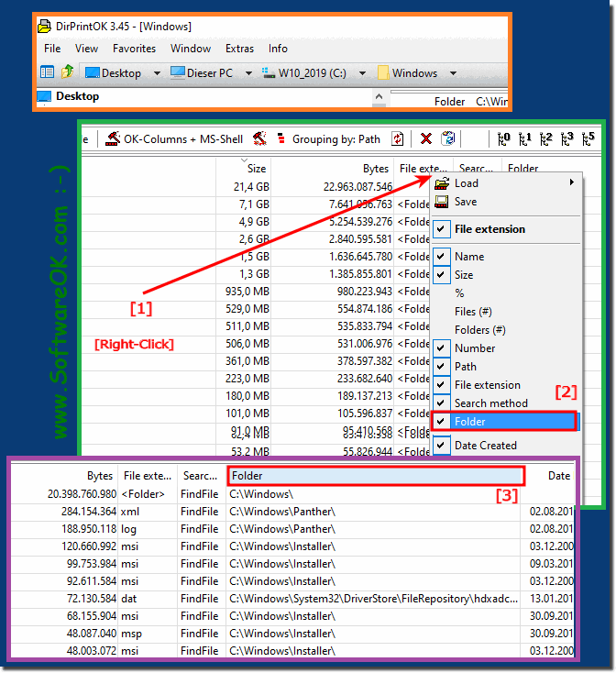The image size is (616, 673).
Task: Click the Load folder icon in context menu
Action: coord(442,183)
